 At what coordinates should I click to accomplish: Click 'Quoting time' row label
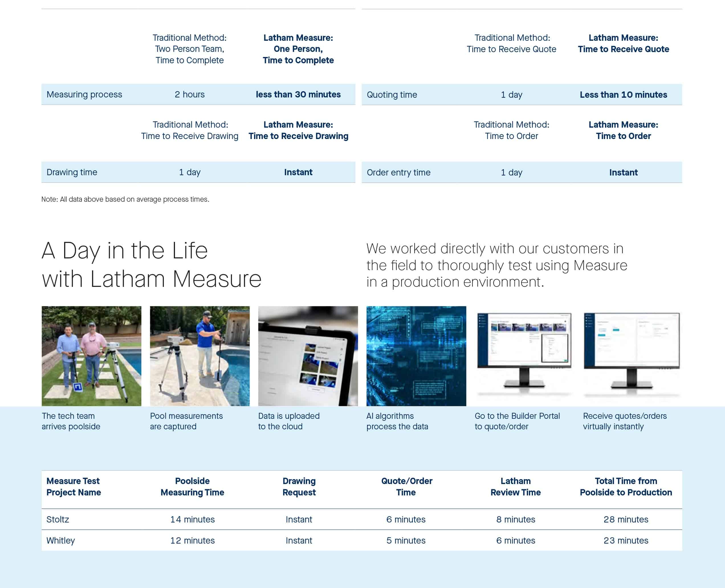392,95
